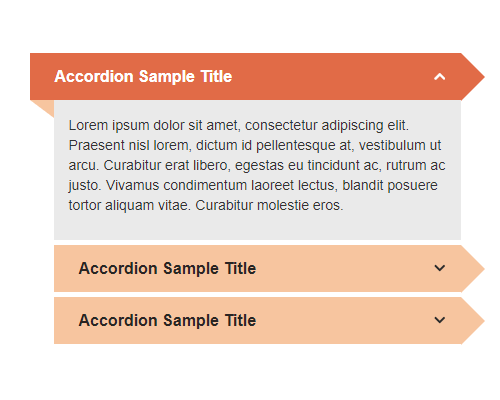500x400 pixels.
Task: Click the 'Lorem ipsum dolor sit amet' opening line
Action: 239,126
